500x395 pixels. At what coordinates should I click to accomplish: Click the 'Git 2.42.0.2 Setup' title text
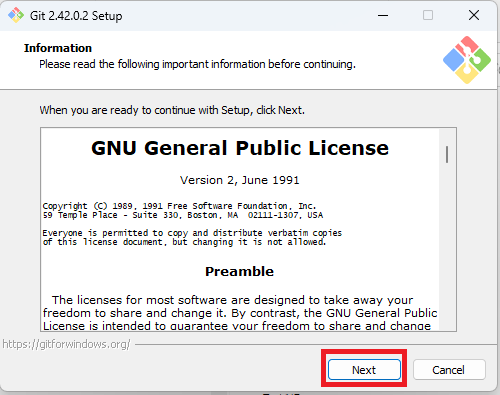(x=76, y=16)
